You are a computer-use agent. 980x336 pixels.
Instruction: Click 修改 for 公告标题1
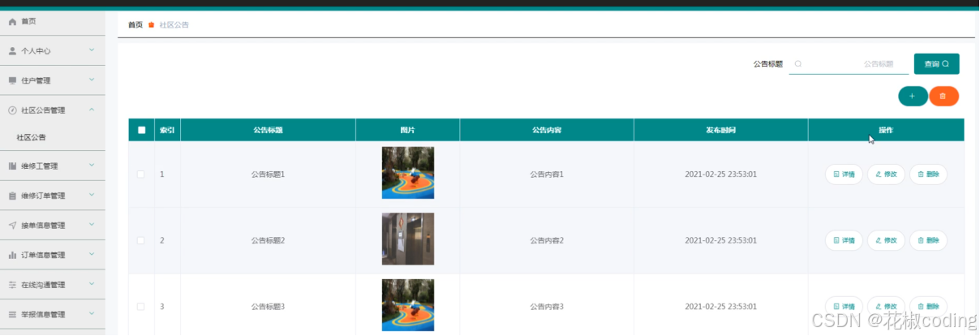(886, 174)
